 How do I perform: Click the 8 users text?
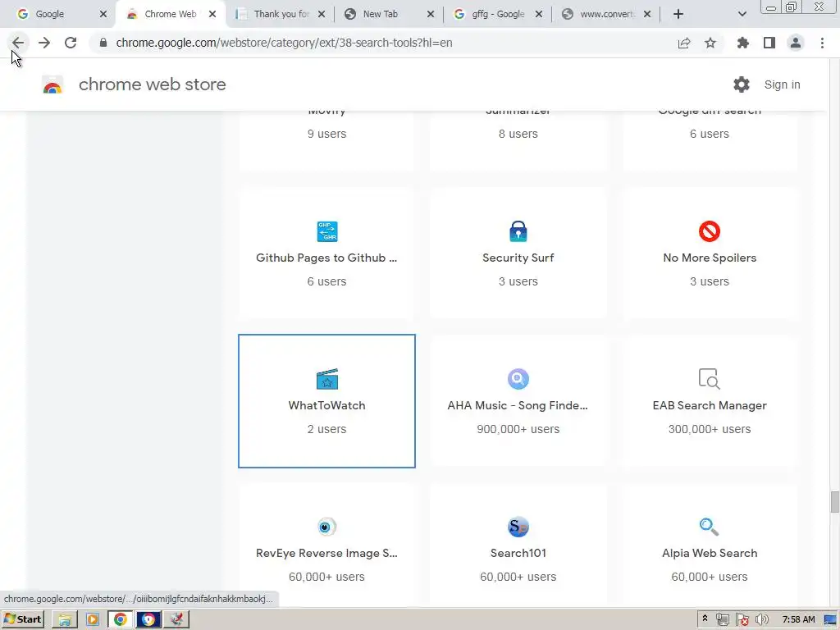[518, 134]
